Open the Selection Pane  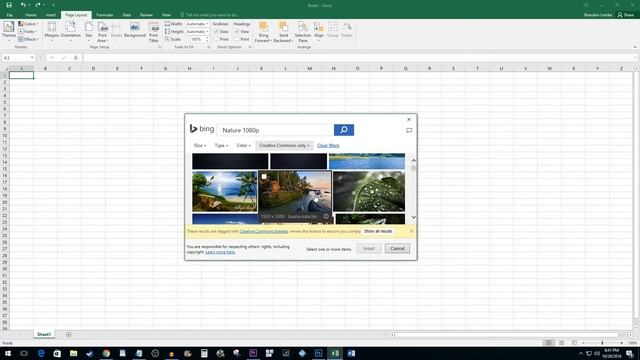click(x=302, y=32)
